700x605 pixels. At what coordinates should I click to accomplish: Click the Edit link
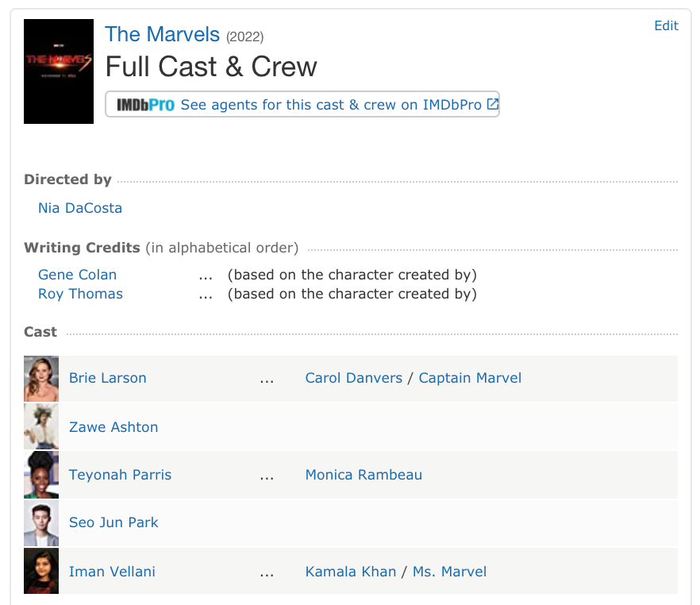tap(666, 26)
